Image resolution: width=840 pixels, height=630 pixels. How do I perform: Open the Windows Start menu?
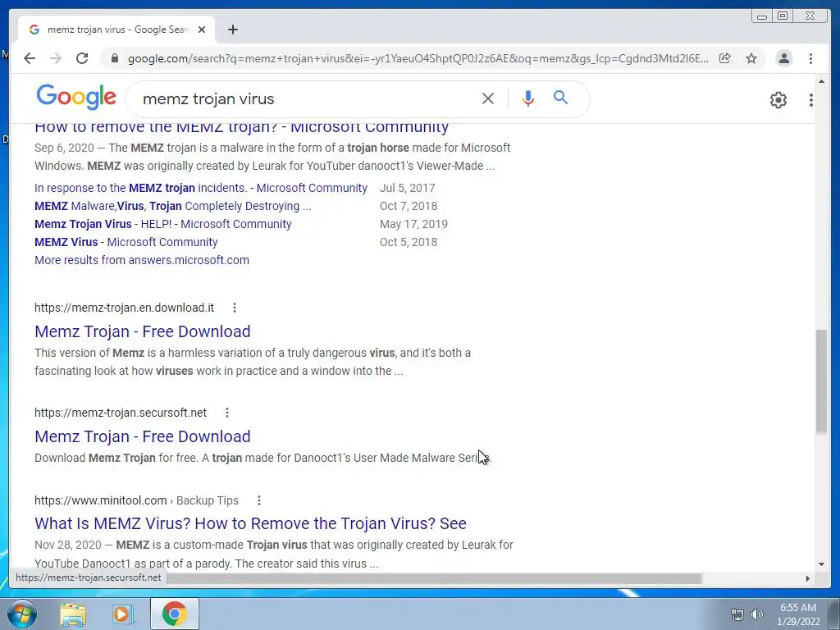(x=21, y=614)
